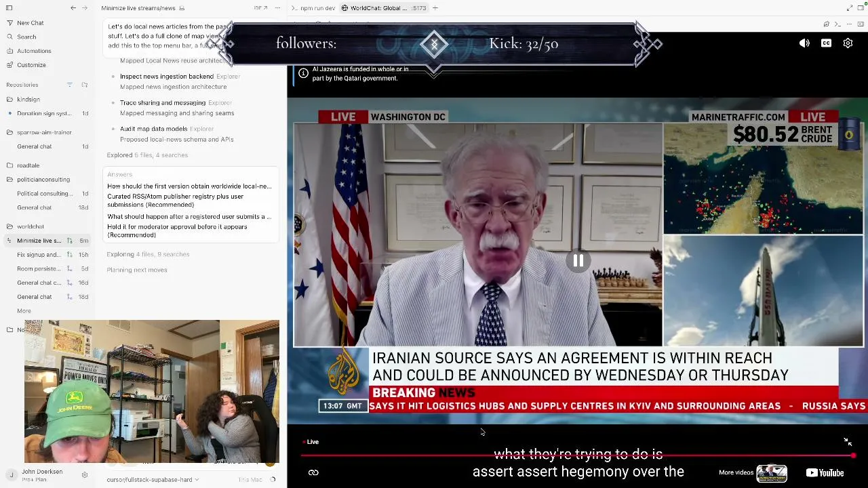The width and height of the screenshot is (868, 488).
Task: Watch on YouTube logo
Action: pos(825,472)
